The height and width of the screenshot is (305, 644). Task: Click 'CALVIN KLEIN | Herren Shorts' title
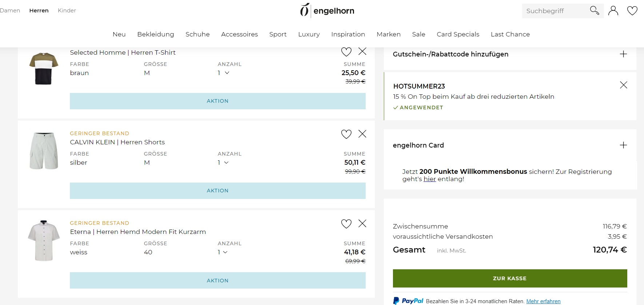pyautogui.click(x=117, y=142)
